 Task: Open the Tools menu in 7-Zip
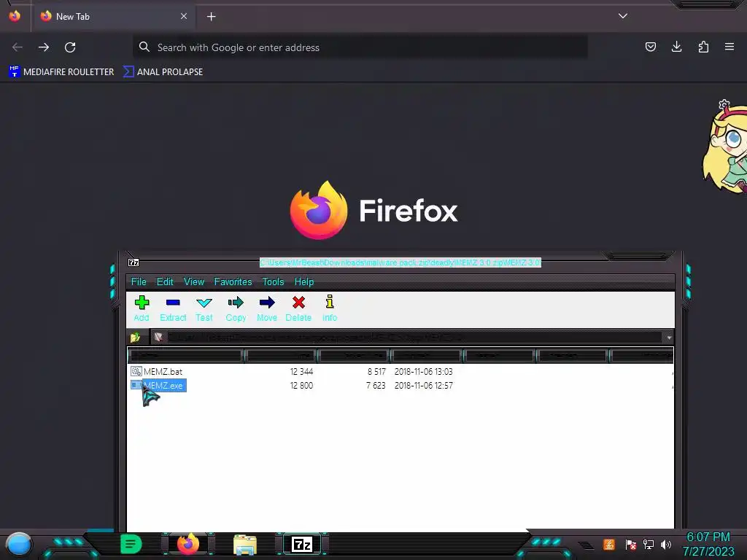coord(273,282)
